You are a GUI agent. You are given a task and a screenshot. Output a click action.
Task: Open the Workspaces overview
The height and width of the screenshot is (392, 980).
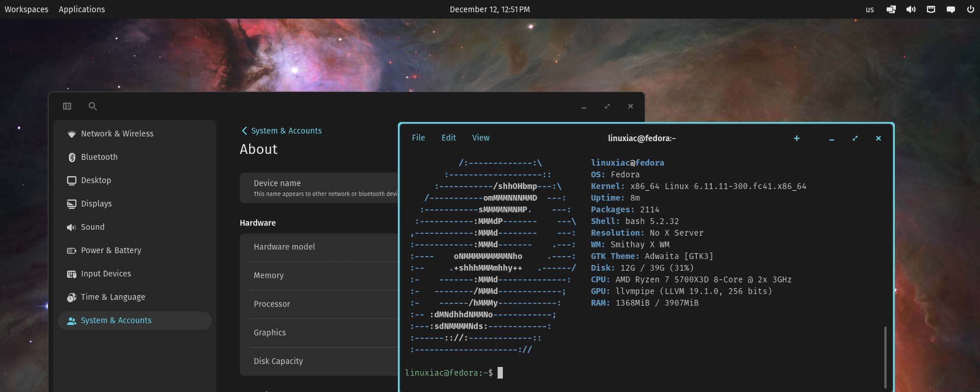click(26, 9)
